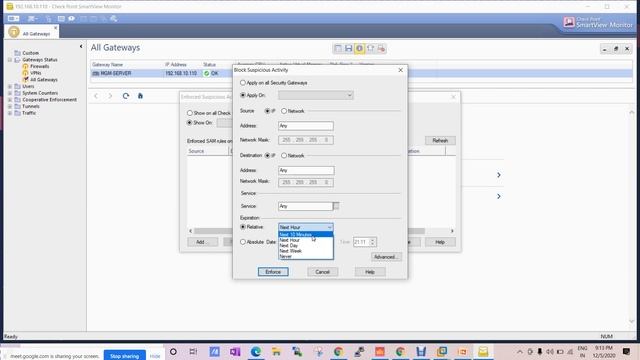The image size is (640, 360).
Task: Expand the Users tree node
Action: 10,87
